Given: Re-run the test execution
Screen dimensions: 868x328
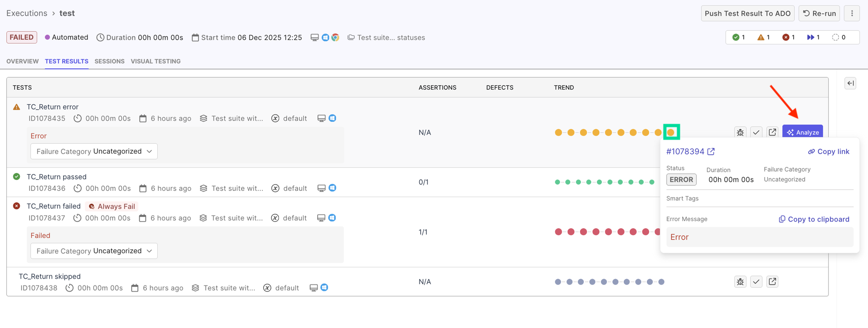Looking at the screenshot, I should coord(819,13).
